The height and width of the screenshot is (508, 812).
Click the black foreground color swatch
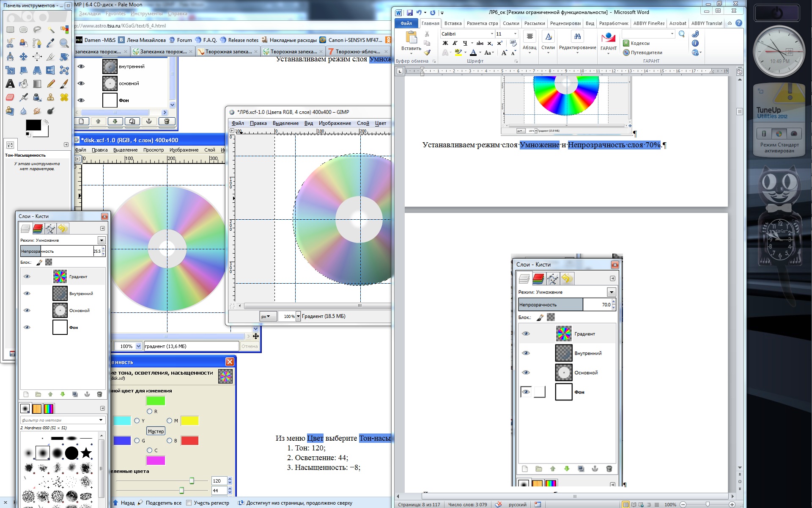(x=33, y=125)
